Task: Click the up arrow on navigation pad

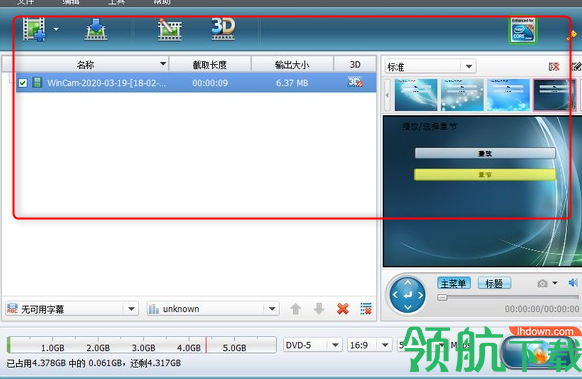Action: click(x=408, y=283)
